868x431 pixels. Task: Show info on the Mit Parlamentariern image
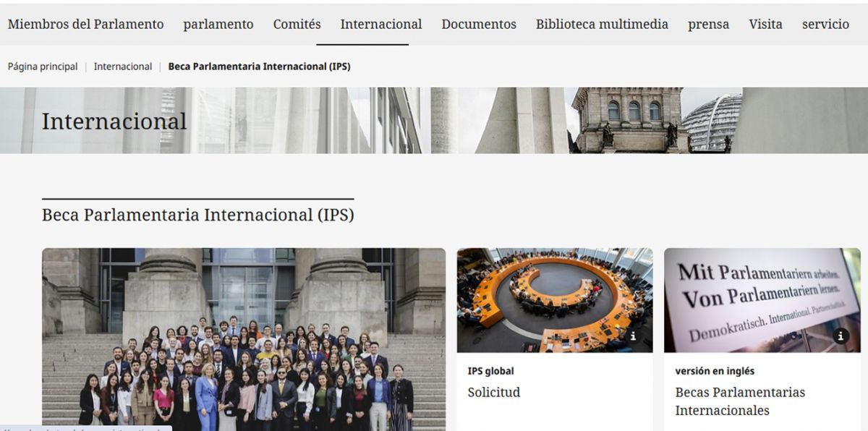[841, 336]
